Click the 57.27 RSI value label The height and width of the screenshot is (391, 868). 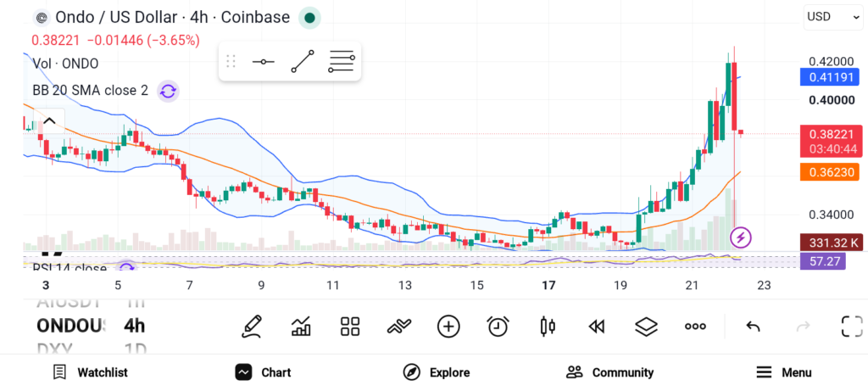pos(822,260)
